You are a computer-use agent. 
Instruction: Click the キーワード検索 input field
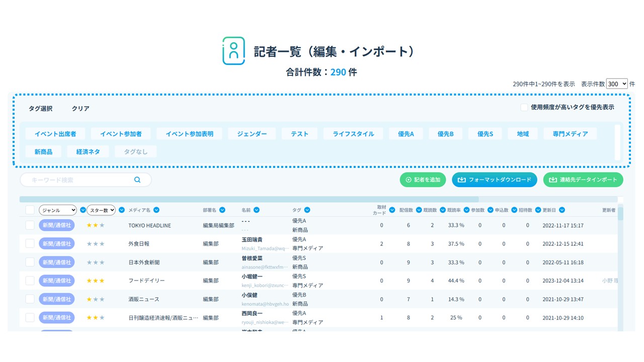pyautogui.click(x=80, y=180)
